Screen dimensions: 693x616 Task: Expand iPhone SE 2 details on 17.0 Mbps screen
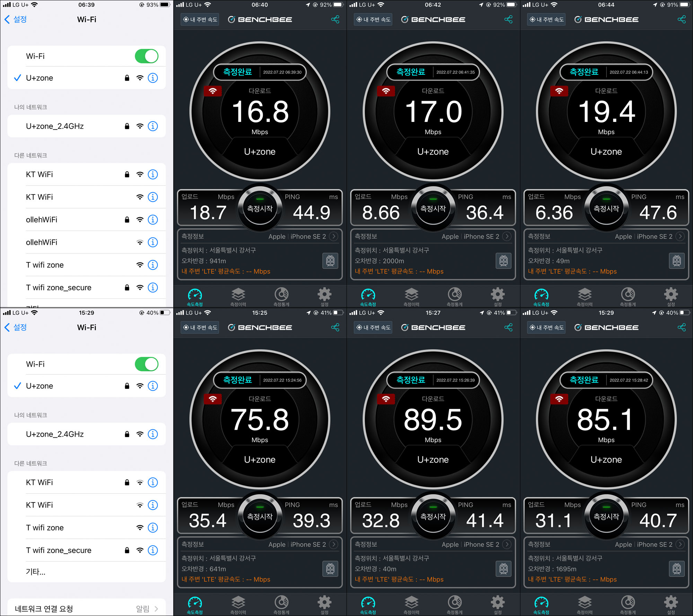pyautogui.click(x=507, y=236)
